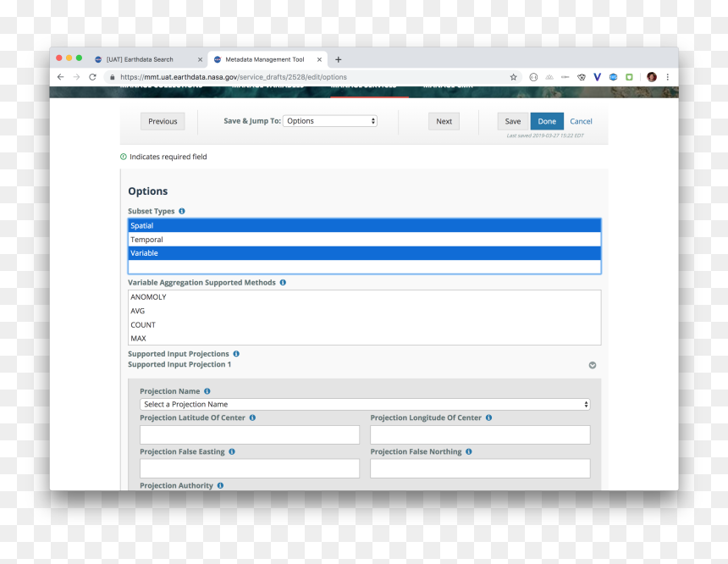Choose COUNT aggregation method

click(365, 324)
